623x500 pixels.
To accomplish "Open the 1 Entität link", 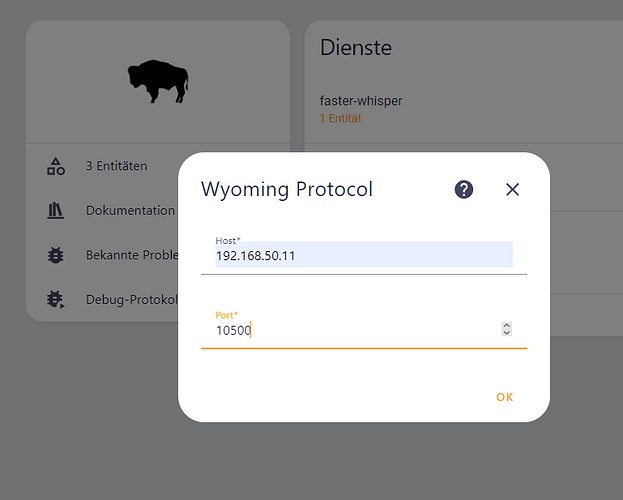I will [x=341, y=119].
